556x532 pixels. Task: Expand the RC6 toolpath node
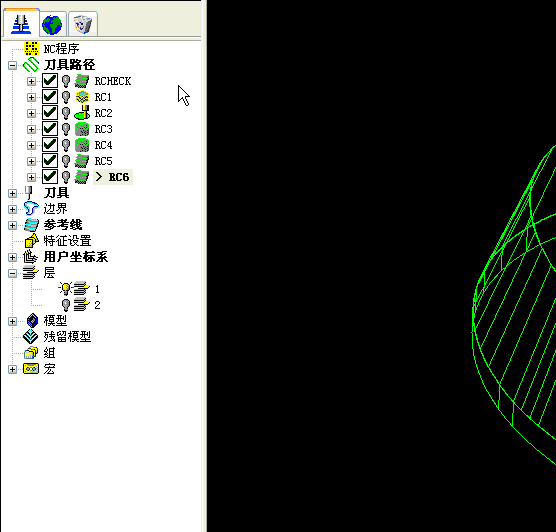(32, 177)
